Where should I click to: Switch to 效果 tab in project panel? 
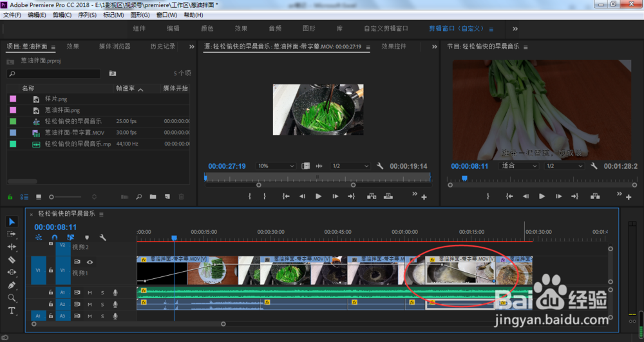pyautogui.click(x=73, y=46)
